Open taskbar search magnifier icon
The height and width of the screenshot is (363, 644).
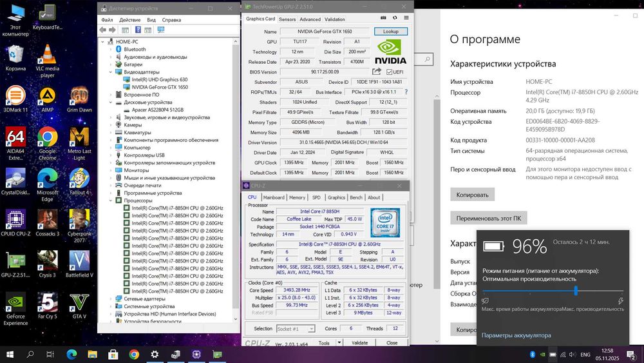[30, 354]
